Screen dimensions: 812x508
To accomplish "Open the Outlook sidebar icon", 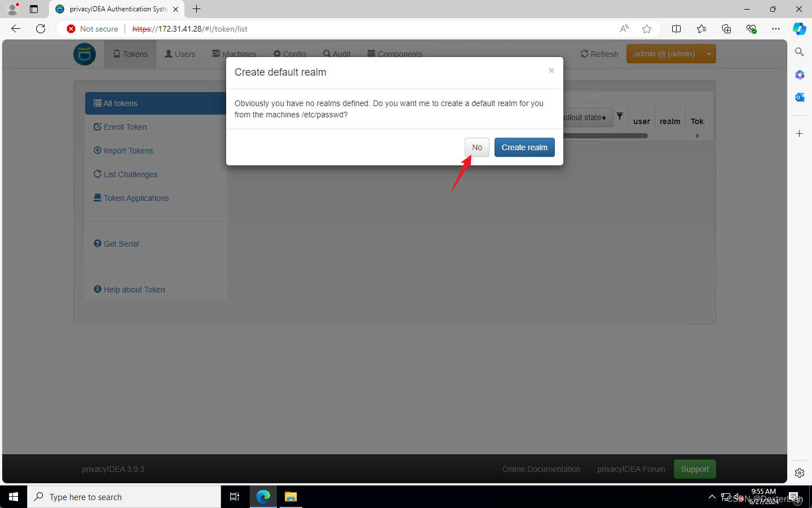I will point(800,97).
